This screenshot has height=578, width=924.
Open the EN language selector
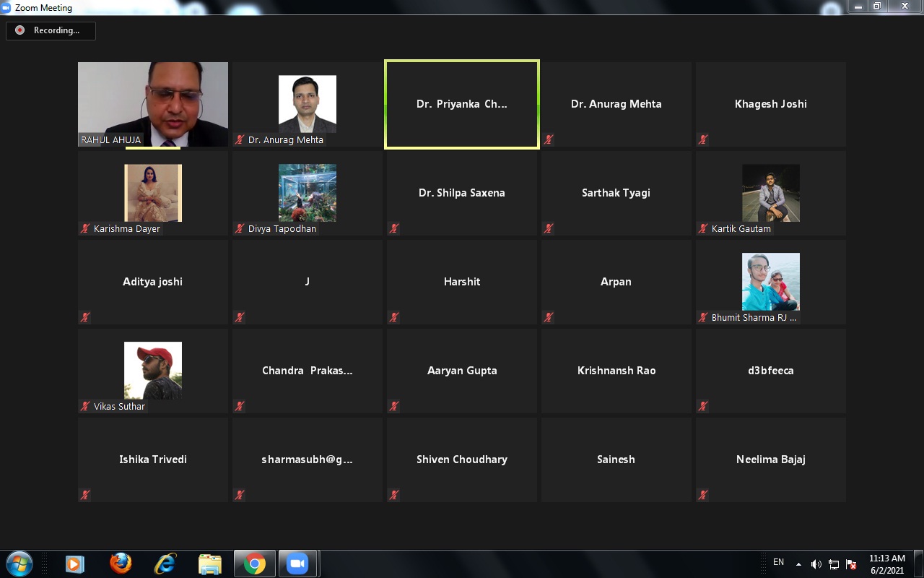pyautogui.click(x=778, y=562)
